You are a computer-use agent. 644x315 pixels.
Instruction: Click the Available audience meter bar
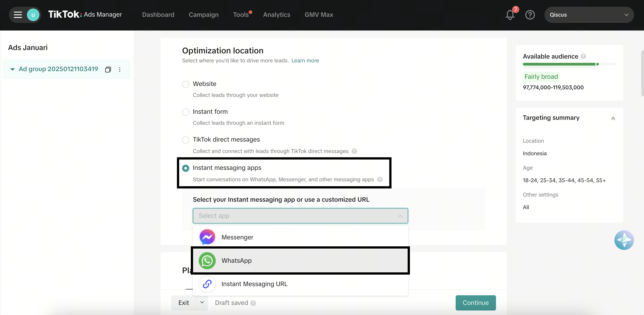tap(569, 64)
